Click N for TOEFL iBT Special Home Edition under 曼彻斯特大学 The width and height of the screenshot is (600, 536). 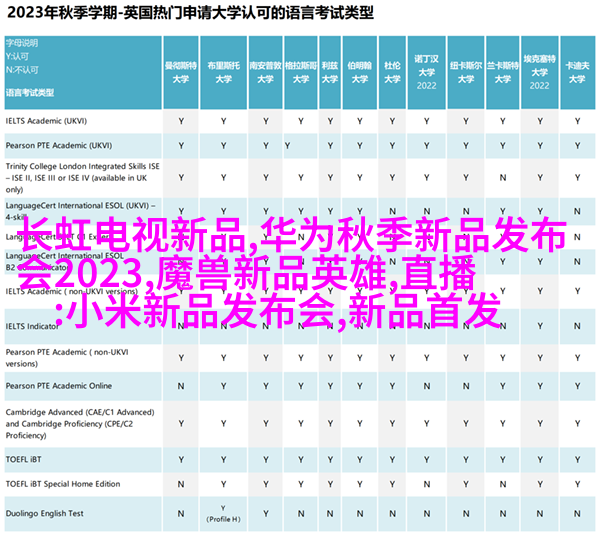(x=181, y=484)
